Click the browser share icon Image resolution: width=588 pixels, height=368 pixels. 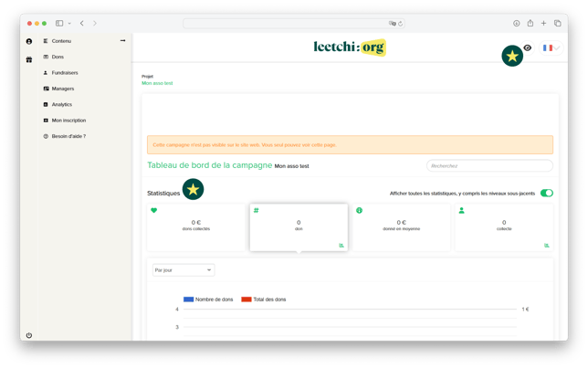(530, 23)
